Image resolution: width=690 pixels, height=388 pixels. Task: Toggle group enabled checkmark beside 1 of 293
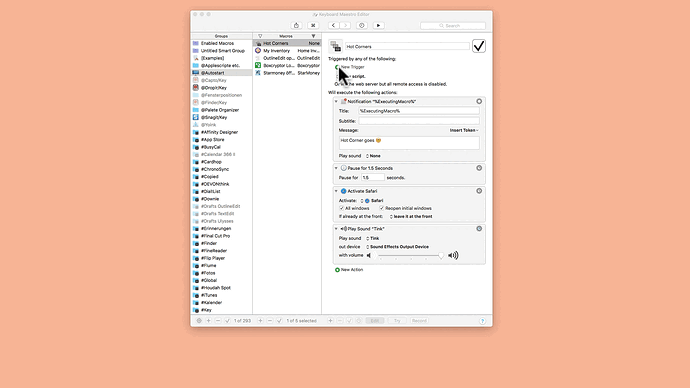228,321
